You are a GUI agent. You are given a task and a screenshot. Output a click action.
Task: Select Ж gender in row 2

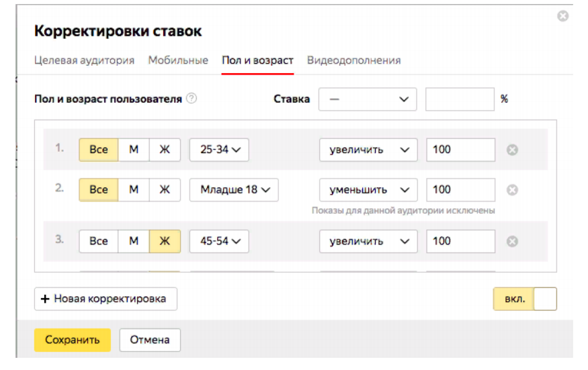(x=165, y=190)
